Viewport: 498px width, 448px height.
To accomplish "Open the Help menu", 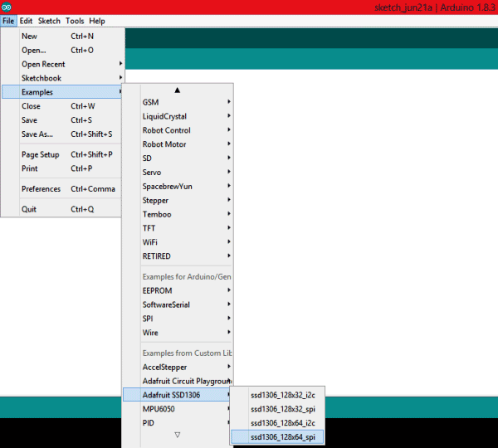I will tap(97, 21).
